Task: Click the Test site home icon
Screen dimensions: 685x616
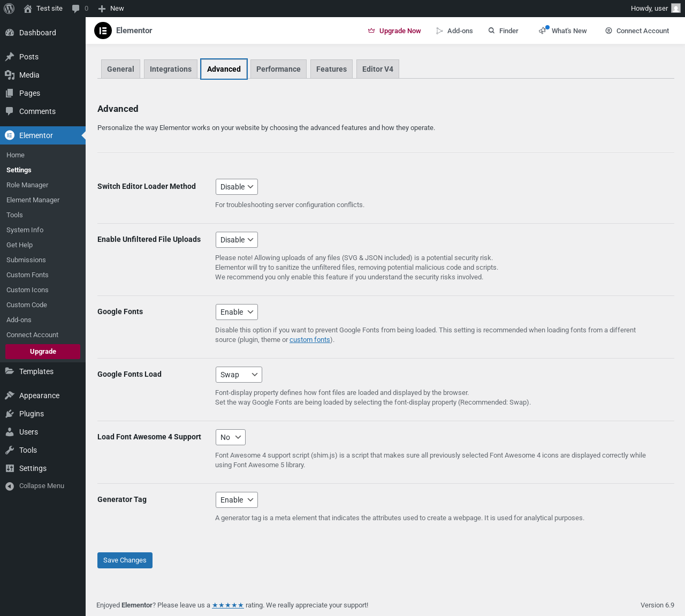Action: click(28, 9)
